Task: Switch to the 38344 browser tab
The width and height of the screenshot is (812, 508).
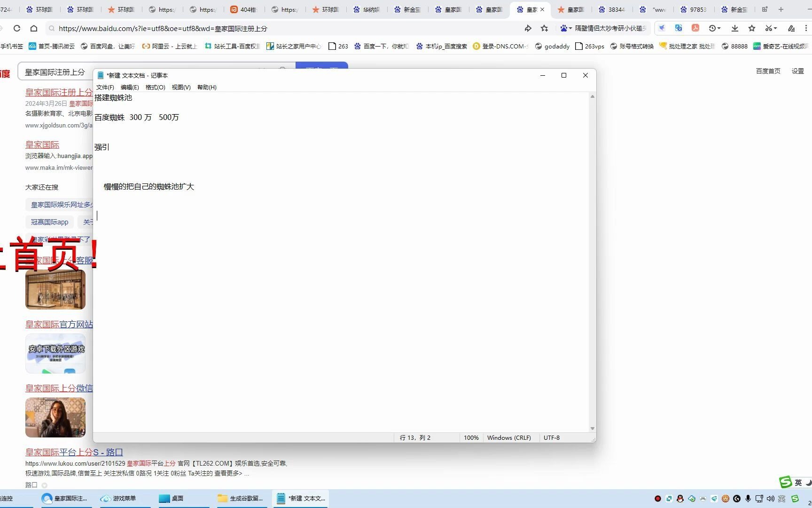Action: 611,9
